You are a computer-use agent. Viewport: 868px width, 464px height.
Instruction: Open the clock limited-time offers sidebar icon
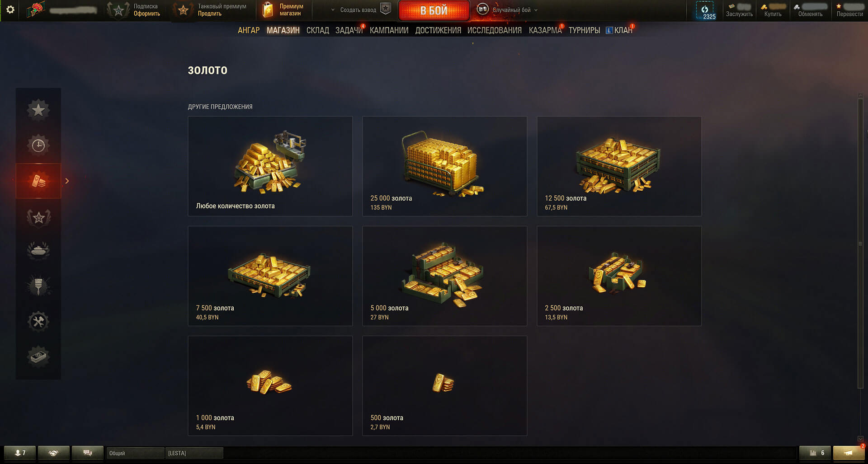pyautogui.click(x=38, y=145)
